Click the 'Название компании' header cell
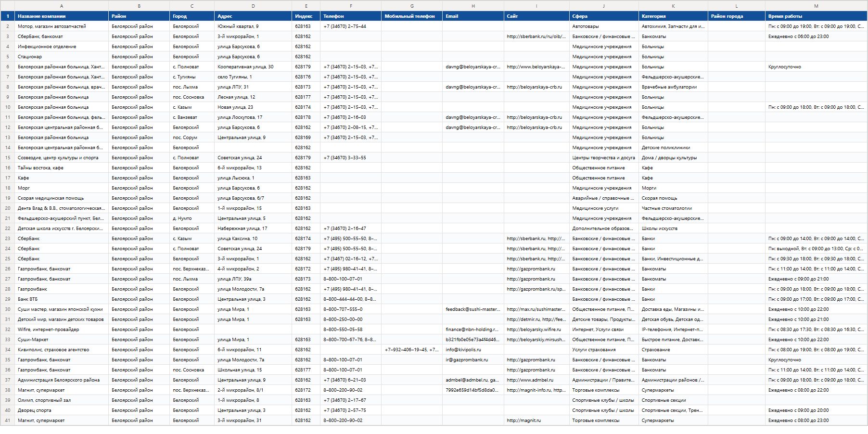The image size is (868, 434). tap(62, 16)
